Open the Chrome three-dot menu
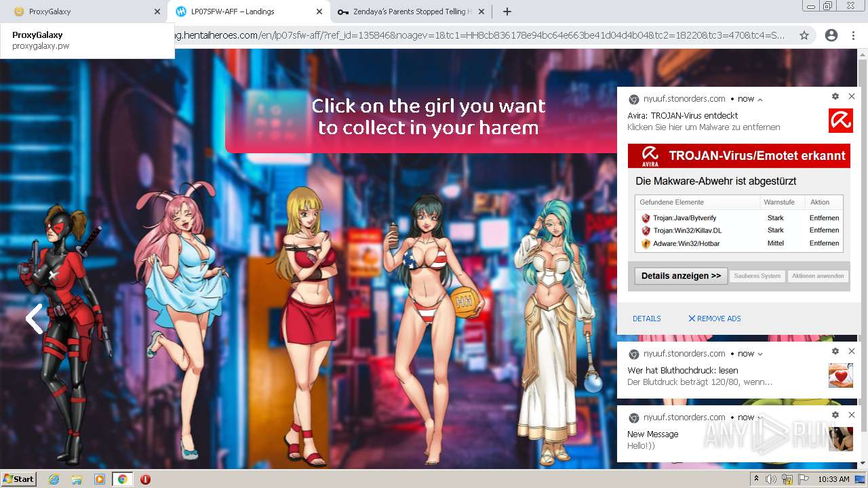 (x=853, y=35)
